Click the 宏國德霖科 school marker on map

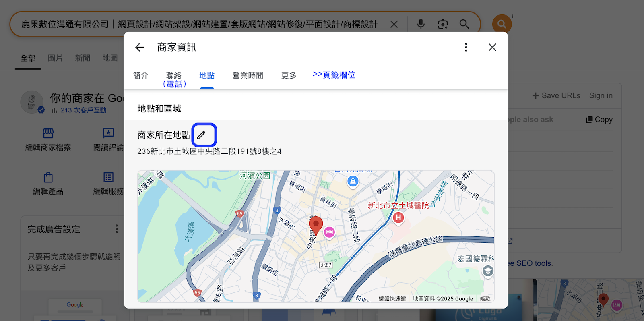[x=488, y=271]
